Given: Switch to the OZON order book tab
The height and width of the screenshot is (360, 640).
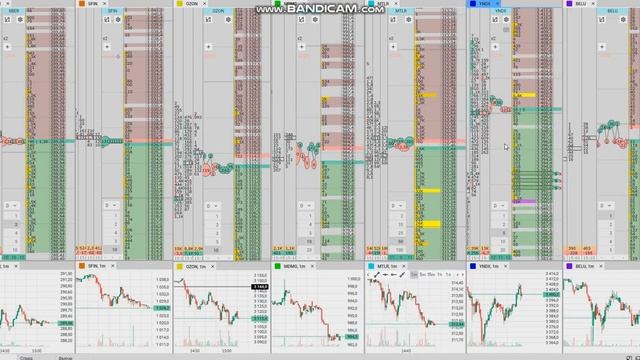Looking at the screenshot, I should (191, 3).
